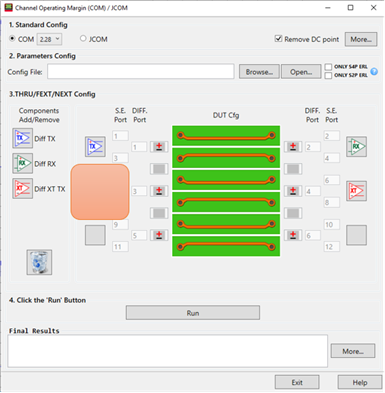Click the Run button
The height and width of the screenshot is (393, 385).
(x=193, y=313)
